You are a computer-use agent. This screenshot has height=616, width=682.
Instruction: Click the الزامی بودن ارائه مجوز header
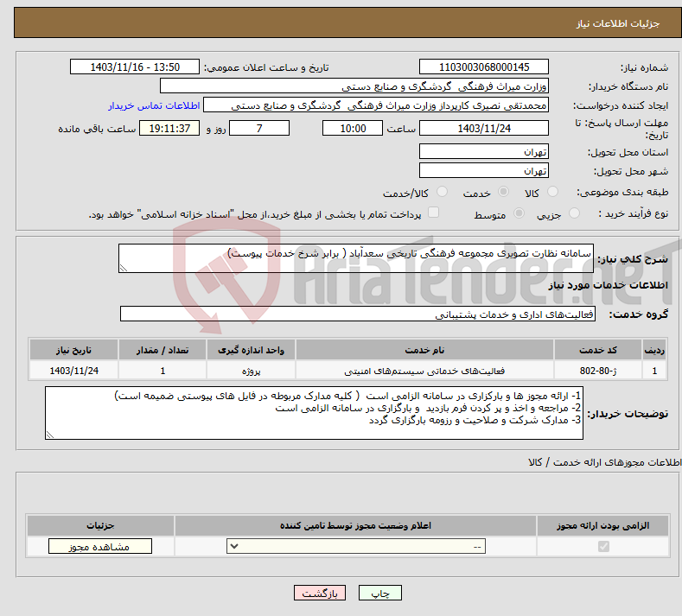(x=602, y=525)
